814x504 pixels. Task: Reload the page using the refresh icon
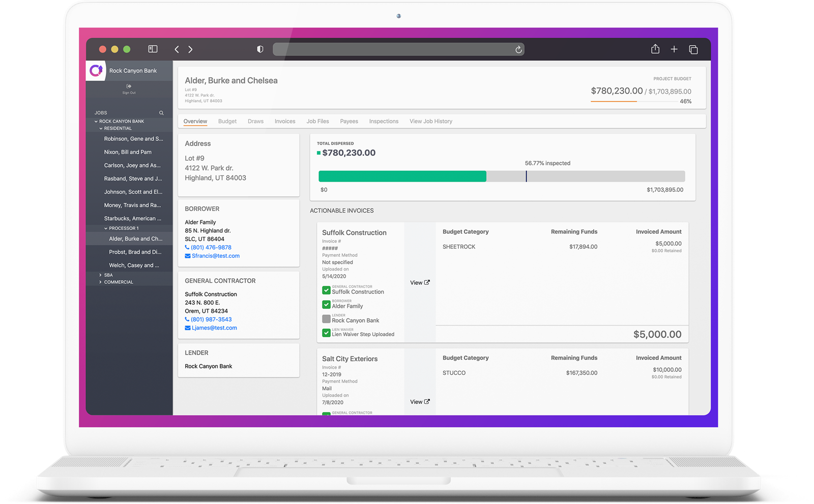[518, 49]
